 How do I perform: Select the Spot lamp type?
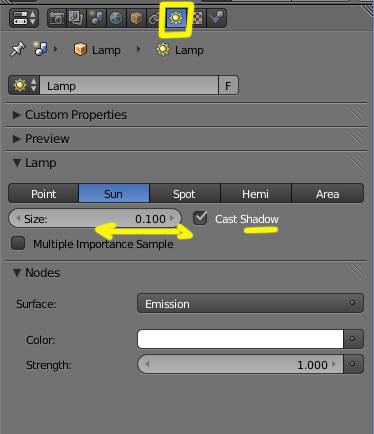click(x=185, y=193)
